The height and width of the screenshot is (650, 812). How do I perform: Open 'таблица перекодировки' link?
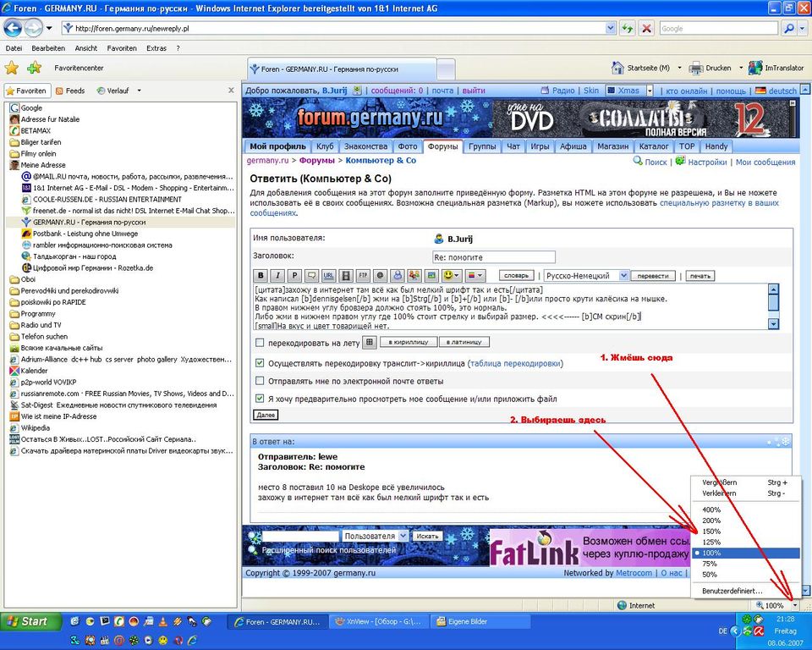(x=516, y=363)
